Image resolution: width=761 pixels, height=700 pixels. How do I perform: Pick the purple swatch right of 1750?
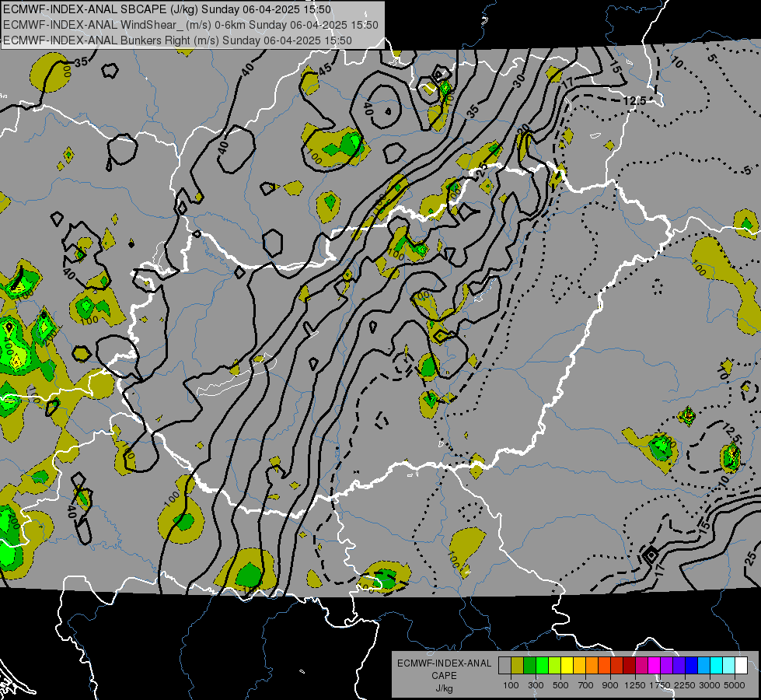(666, 665)
